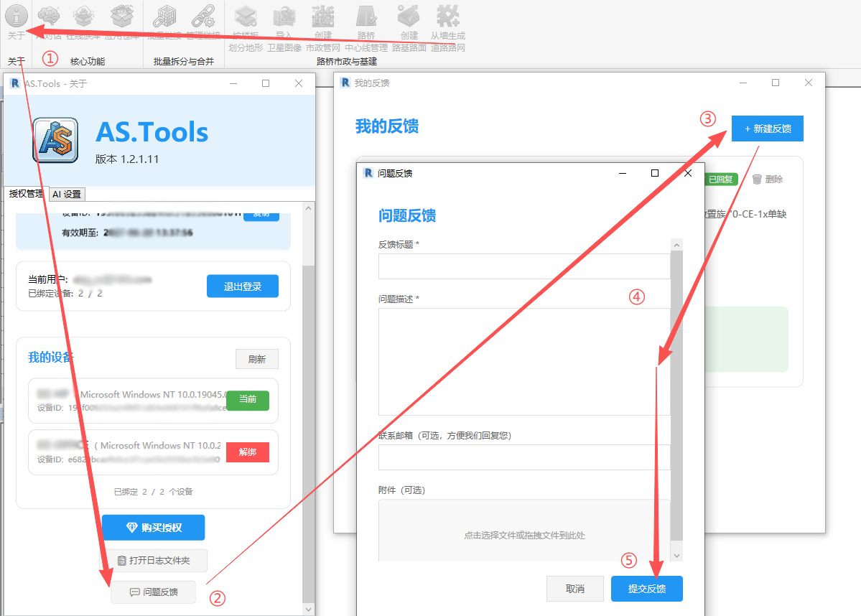
Task: Click the 版本 1.2.1.11 version text
Action: [127, 159]
